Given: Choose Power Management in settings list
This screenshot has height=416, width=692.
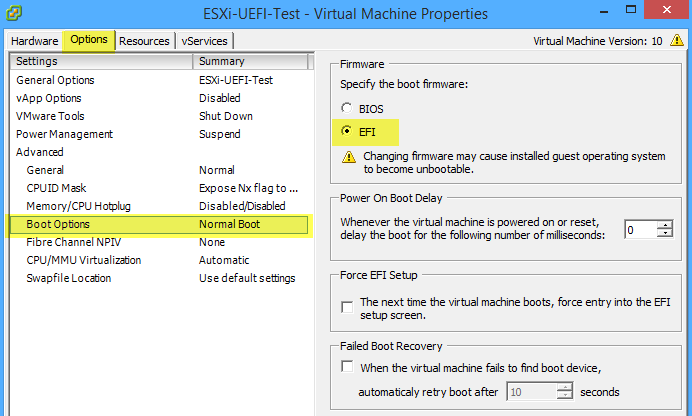Looking at the screenshot, I should pos(64,134).
